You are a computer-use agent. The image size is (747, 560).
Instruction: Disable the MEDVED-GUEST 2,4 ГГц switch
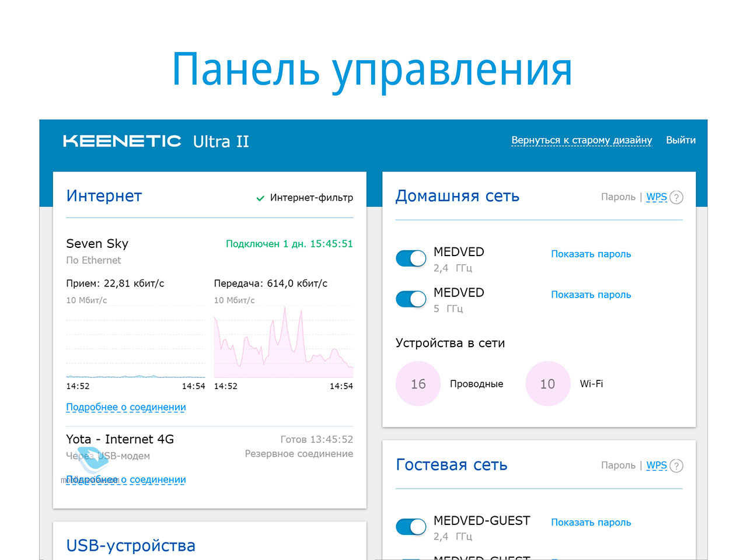click(411, 527)
